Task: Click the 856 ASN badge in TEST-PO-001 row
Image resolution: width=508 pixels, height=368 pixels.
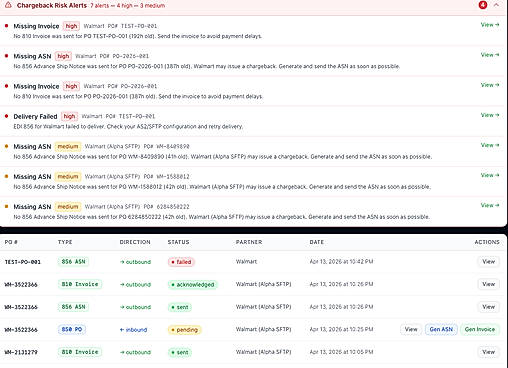Action: [73, 262]
